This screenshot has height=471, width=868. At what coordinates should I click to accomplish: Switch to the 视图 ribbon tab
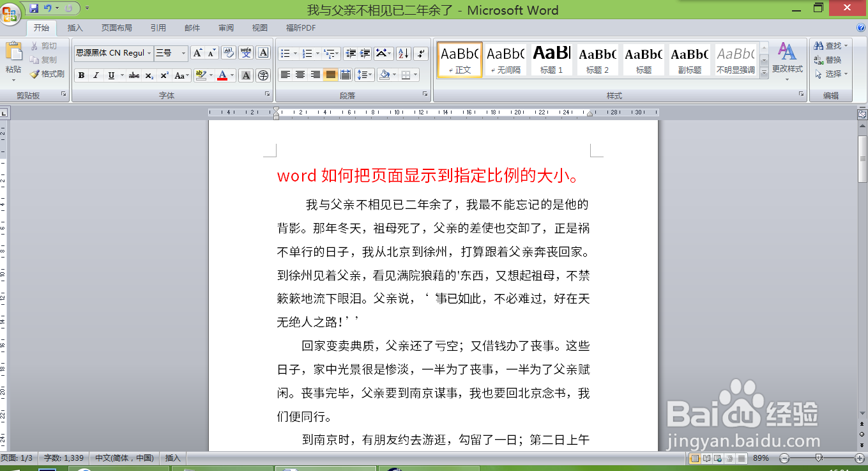[x=259, y=27]
